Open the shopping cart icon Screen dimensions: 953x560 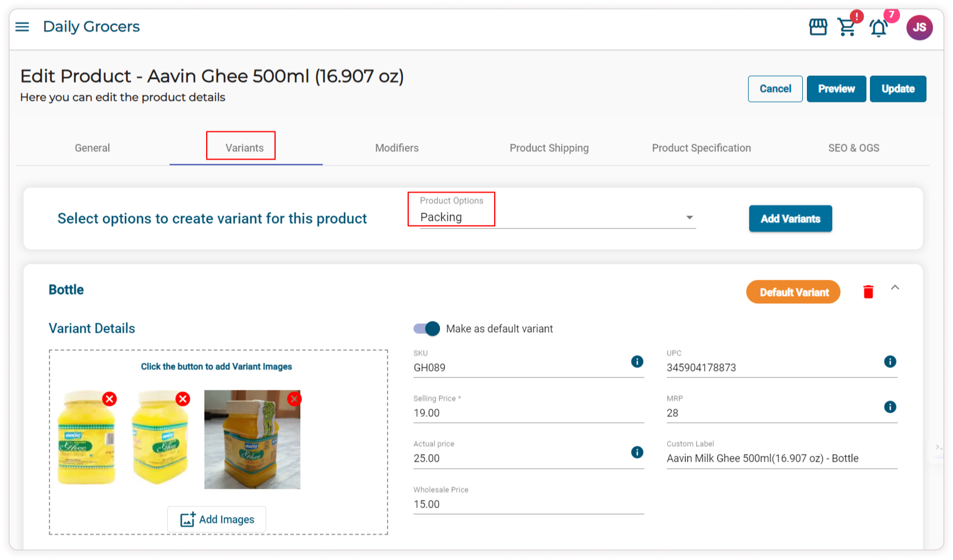point(847,28)
